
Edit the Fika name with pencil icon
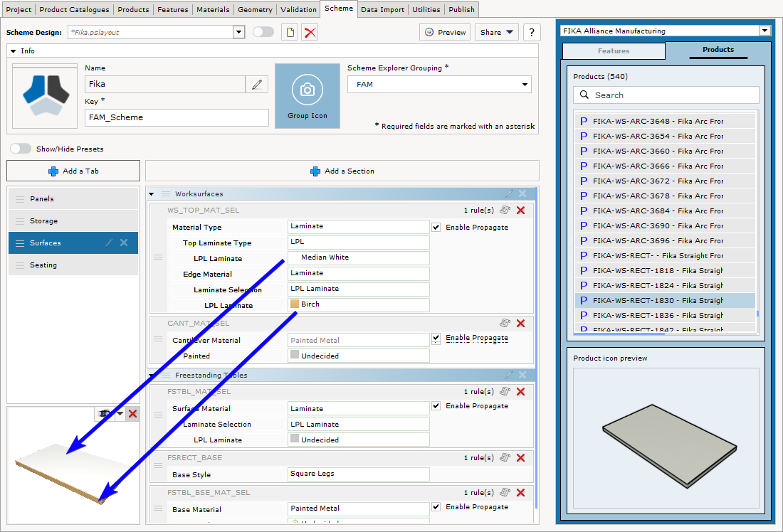tap(257, 85)
